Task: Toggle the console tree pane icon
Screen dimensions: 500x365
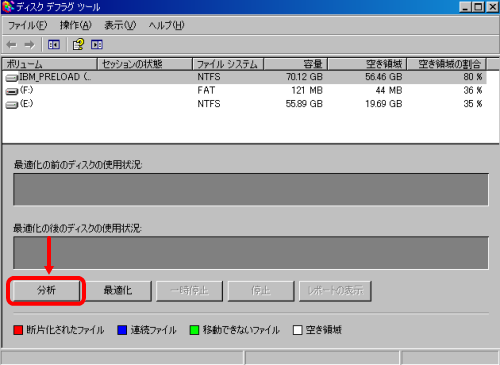Action: click(54, 45)
